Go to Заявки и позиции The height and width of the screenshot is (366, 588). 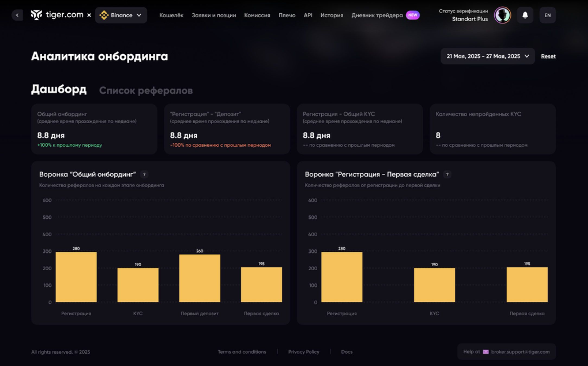pos(214,15)
